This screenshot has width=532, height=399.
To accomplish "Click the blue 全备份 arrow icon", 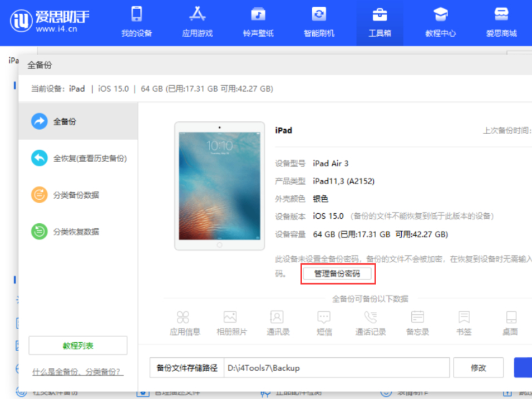I will point(40,121).
